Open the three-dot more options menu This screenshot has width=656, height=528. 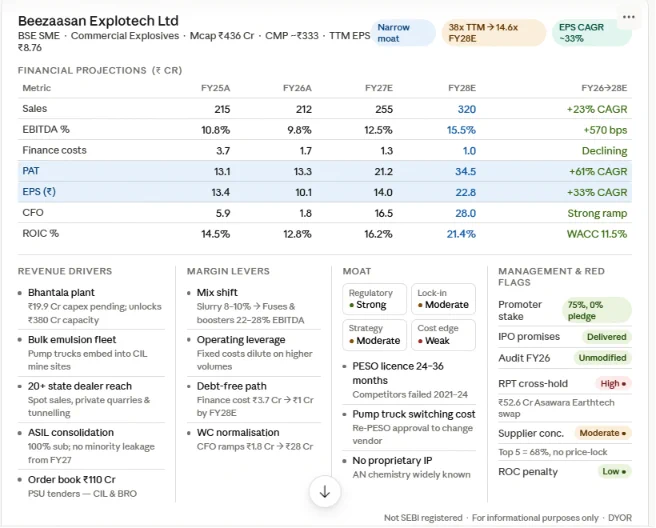(628, 17)
